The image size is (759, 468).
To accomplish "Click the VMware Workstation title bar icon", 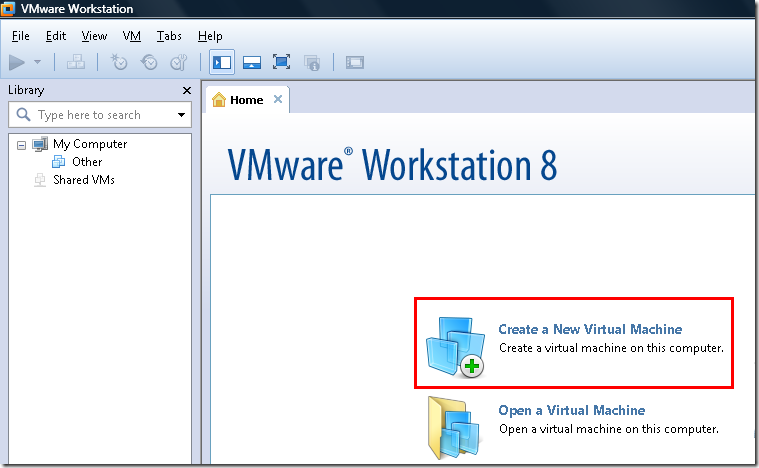I will pyautogui.click(x=8, y=8).
